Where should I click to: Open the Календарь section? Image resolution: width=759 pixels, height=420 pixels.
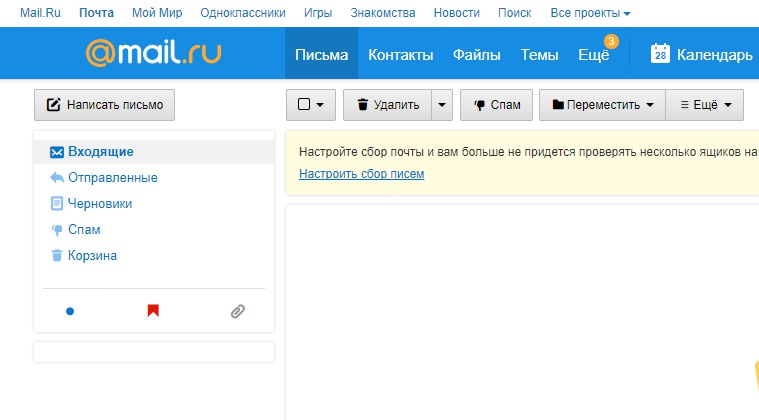click(714, 55)
